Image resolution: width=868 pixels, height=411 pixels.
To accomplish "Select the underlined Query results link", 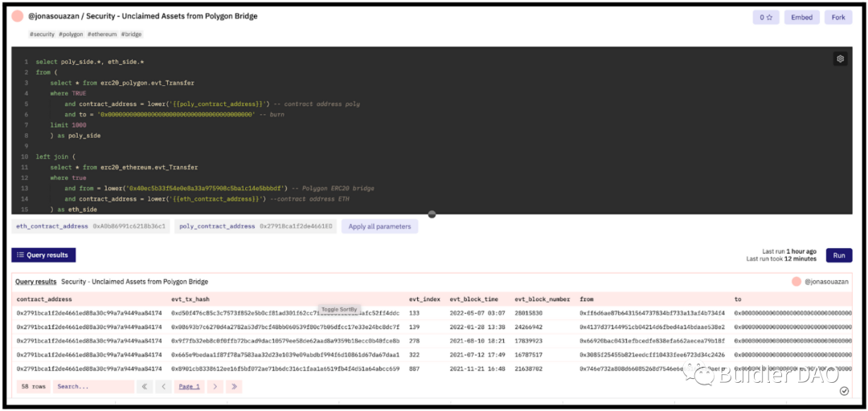I will (x=35, y=282).
